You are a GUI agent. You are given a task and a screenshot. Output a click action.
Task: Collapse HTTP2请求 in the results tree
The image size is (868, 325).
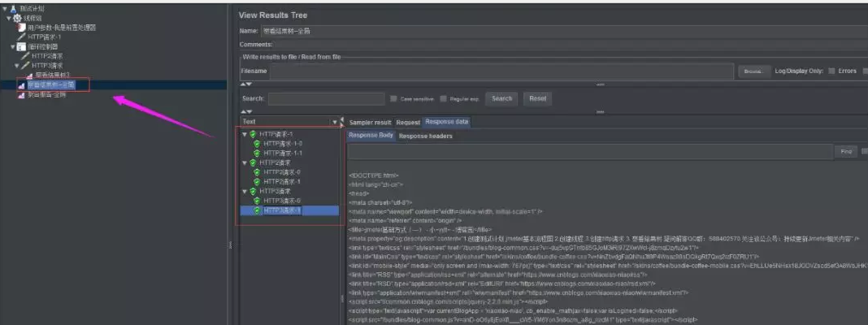245,162
